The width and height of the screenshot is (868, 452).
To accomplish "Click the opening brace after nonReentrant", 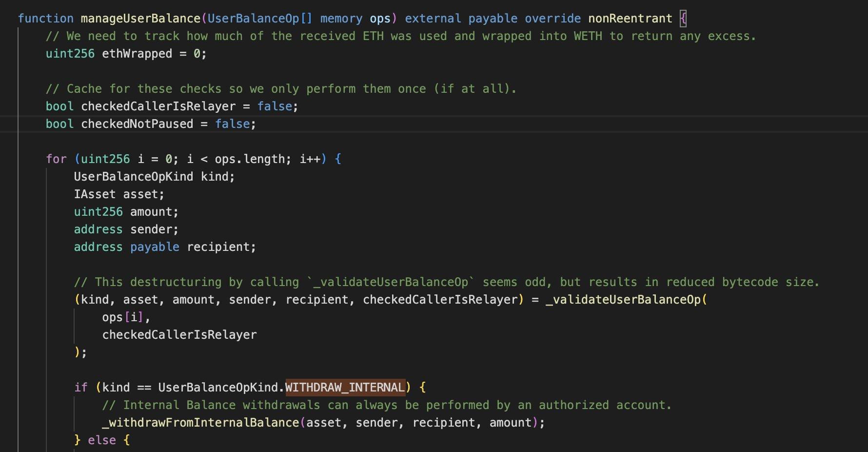I will pyautogui.click(x=683, y=19).
